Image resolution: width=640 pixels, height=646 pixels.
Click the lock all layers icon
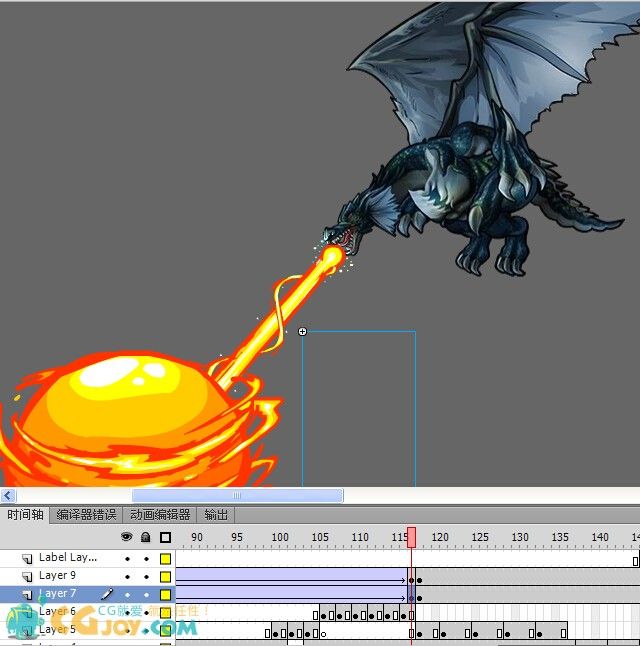click(x=145, y=537)
